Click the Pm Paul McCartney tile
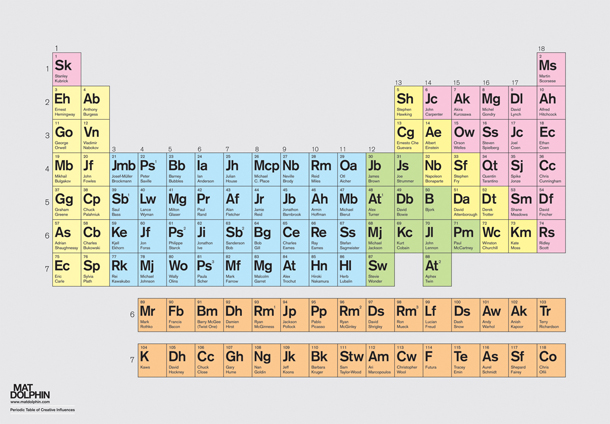Viewport: 610px width, 424px height. (462, 239)
